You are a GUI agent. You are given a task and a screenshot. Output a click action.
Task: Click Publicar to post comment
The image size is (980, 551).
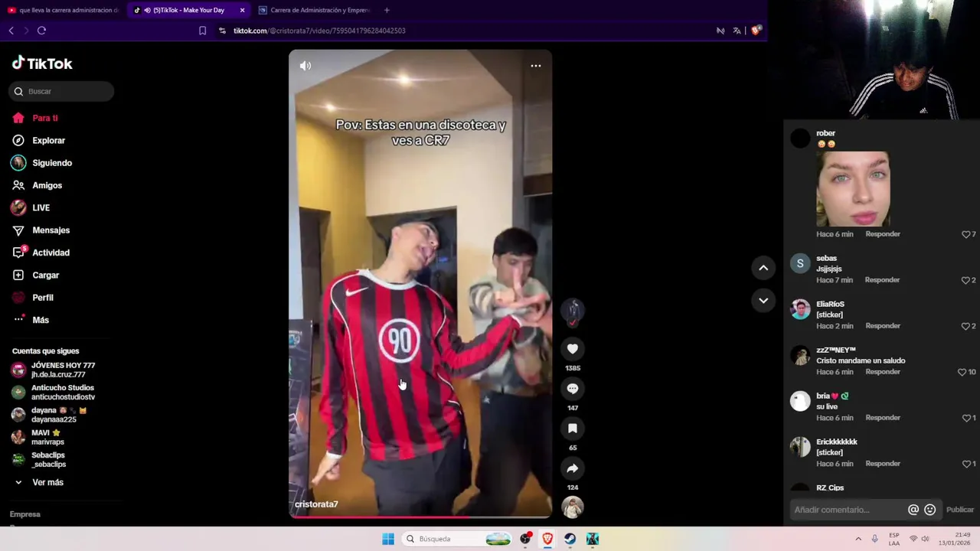(x=960, y=510)
